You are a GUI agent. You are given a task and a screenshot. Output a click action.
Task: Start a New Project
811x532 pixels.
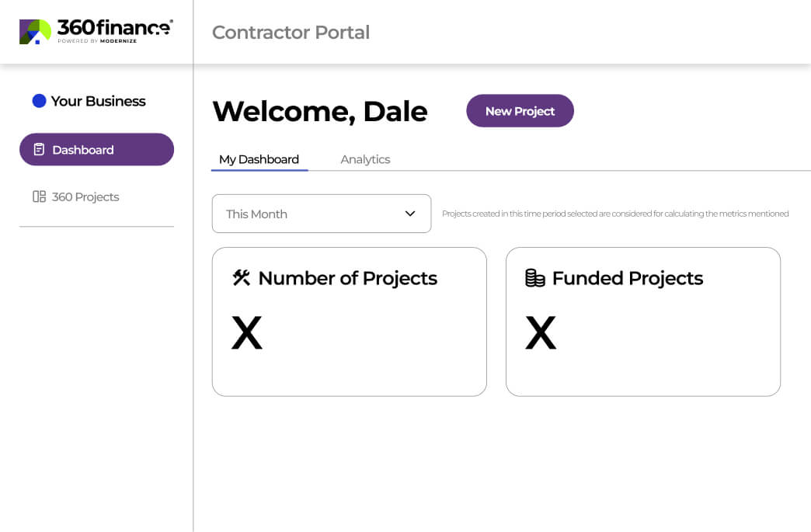click(x=520, y=111)
